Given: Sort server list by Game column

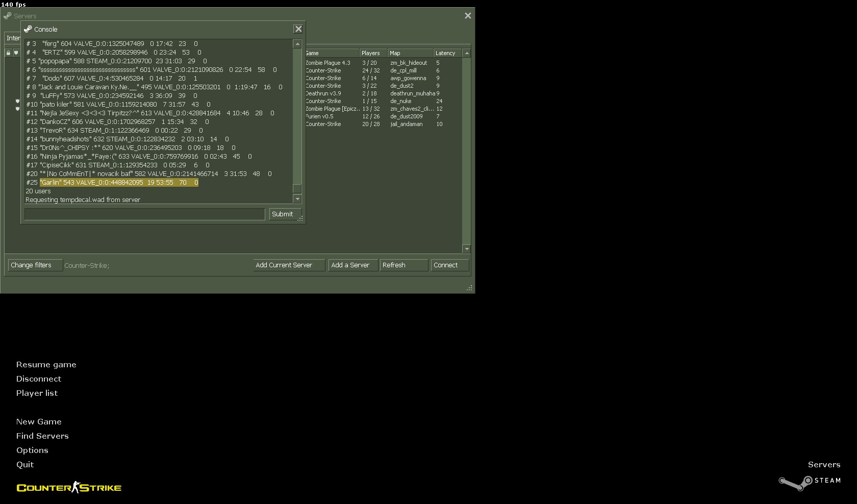Looking at the screenshot, I should click(x=332, y=53).
